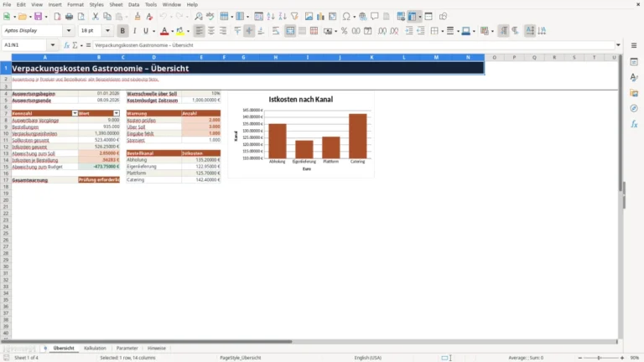This screenshot has width=644, height=362.
Task: Expand the font name dropdown
Action: click(69, 31)
